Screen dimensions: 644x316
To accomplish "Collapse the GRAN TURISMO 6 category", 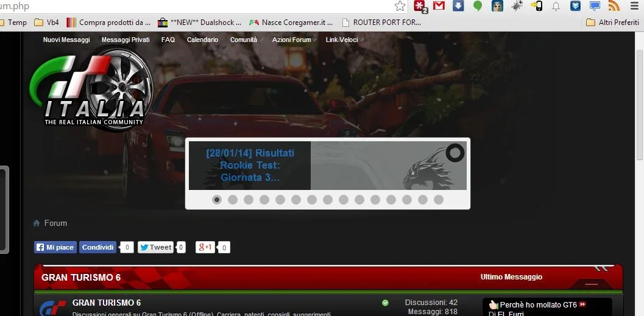I will (592, 284).
